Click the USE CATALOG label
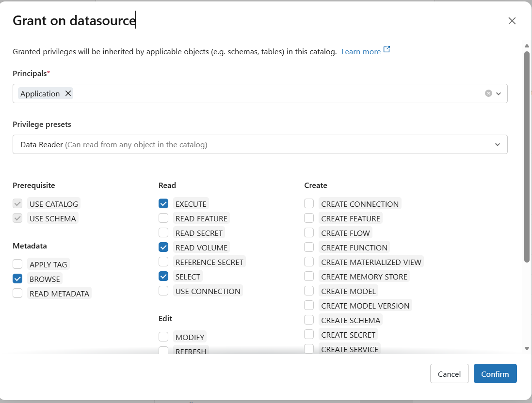532x403 pixels. tap(54, 204)
